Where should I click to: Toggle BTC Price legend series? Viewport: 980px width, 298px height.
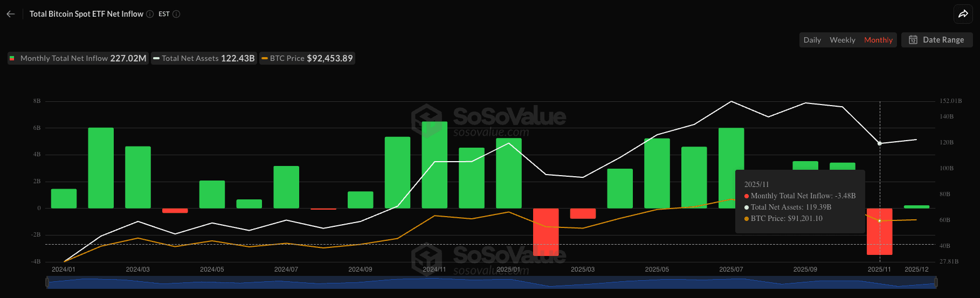click(307, 58)
